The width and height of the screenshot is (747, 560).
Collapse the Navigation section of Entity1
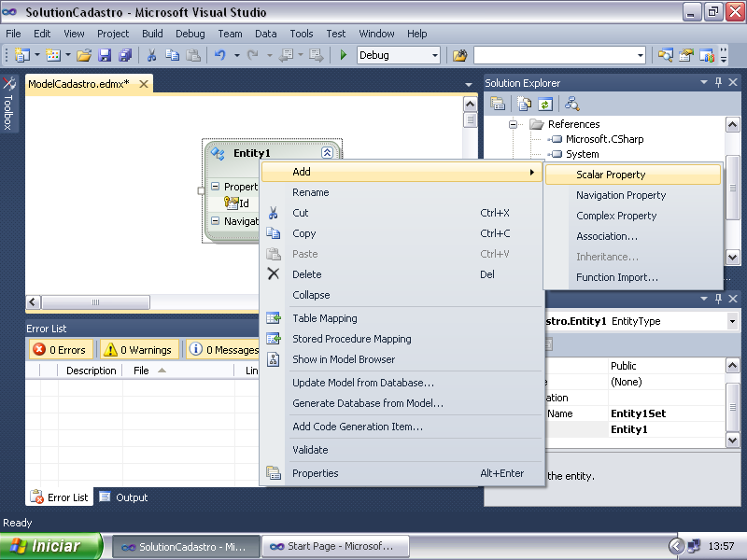(x=216, y=221)
